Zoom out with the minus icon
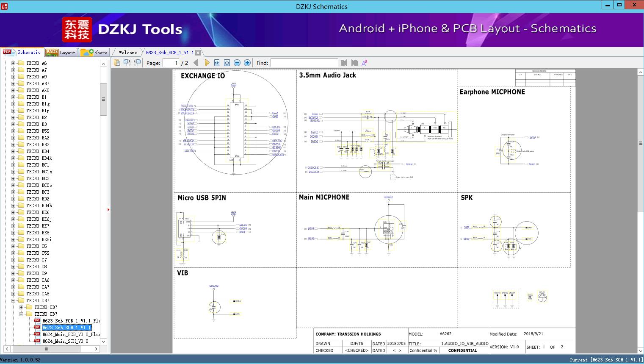The width and height of the screenshot is (644, 364). (237, 63)
